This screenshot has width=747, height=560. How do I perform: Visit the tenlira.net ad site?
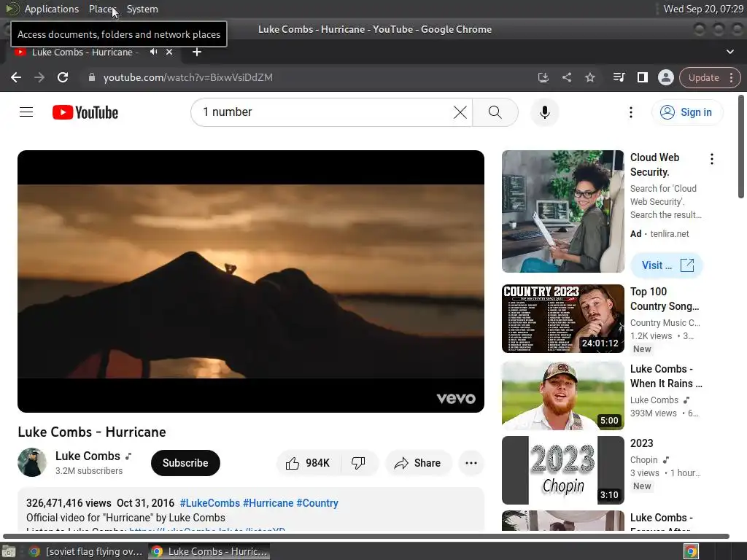(x=667, y=265)
